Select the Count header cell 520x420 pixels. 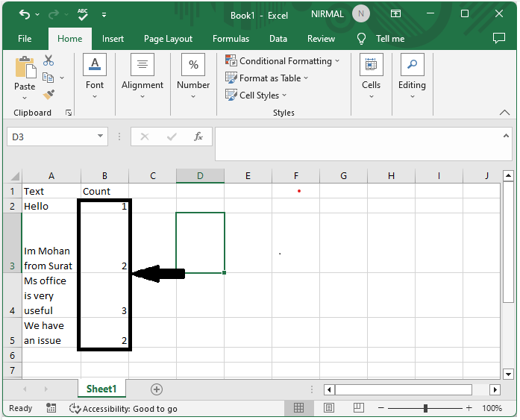click(104, 191)
